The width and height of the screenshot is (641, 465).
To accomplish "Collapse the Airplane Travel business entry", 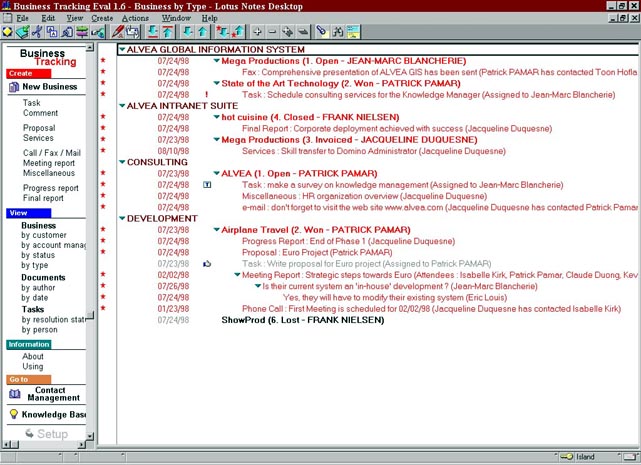I will [217, 229].
